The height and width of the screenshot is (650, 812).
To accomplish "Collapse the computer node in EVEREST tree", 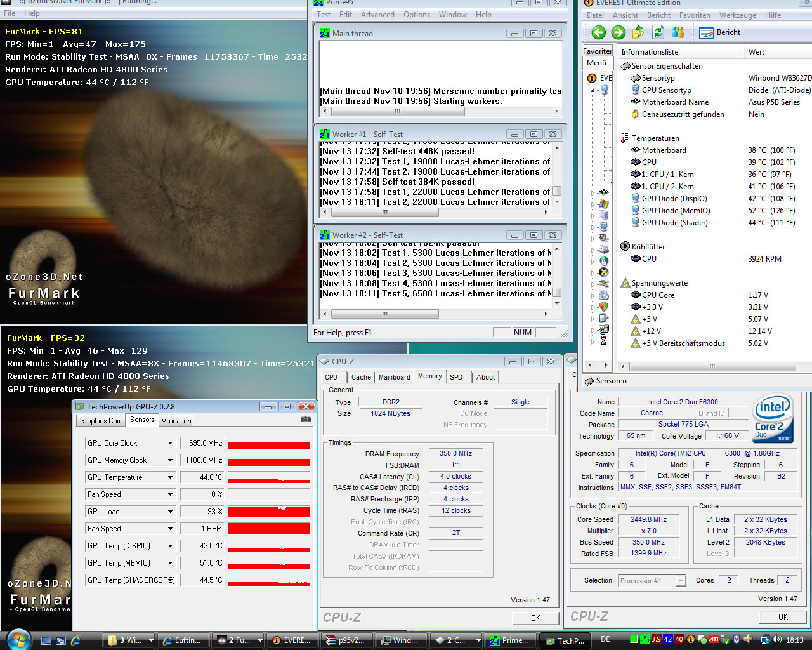I will point(593,90).
